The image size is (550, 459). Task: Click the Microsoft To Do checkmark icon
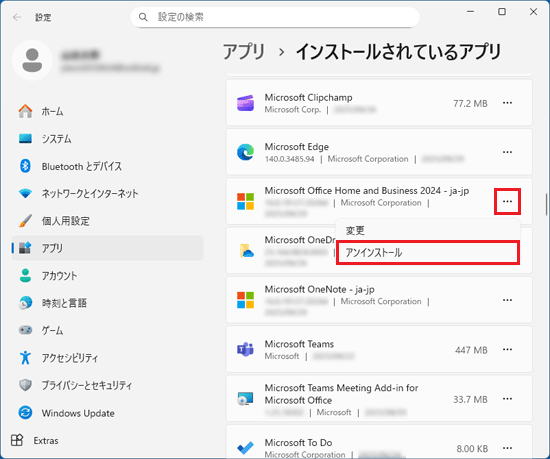pyautogui.click(x=245, y=448)
